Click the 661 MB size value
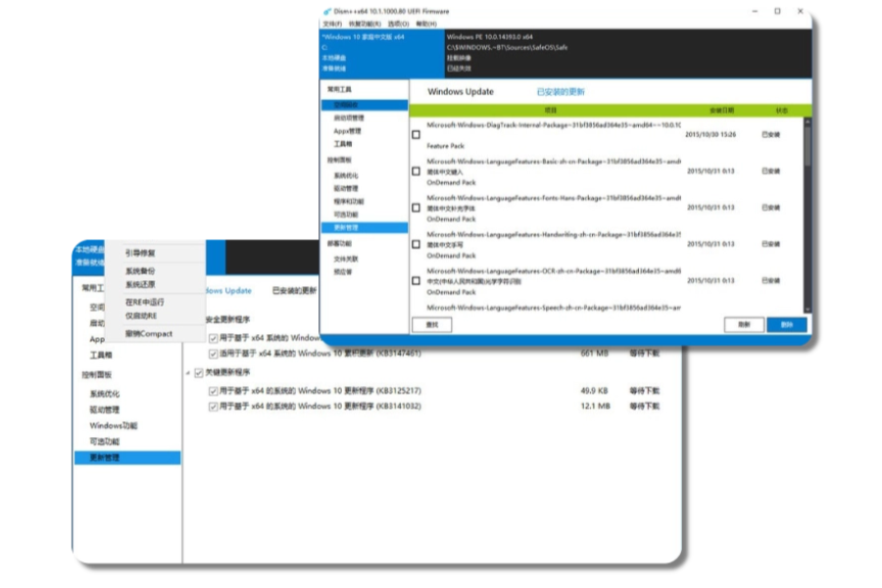 click(594, 354)
